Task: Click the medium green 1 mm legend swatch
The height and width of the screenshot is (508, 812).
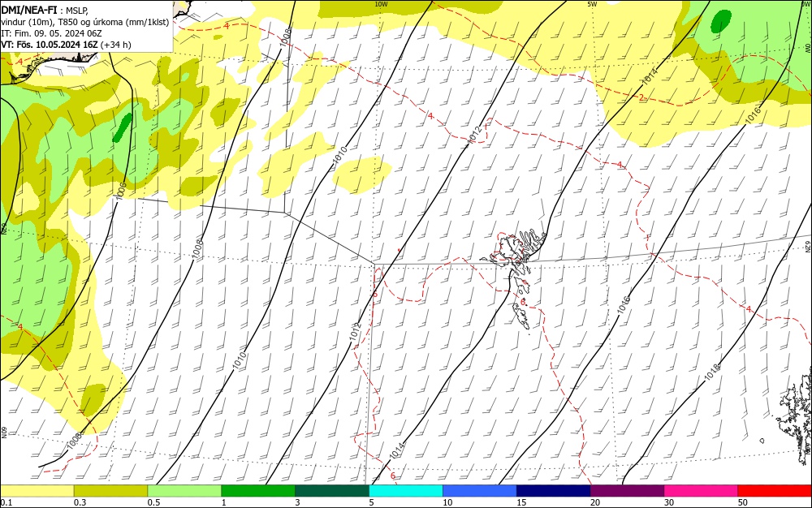Action: [258, 491]
